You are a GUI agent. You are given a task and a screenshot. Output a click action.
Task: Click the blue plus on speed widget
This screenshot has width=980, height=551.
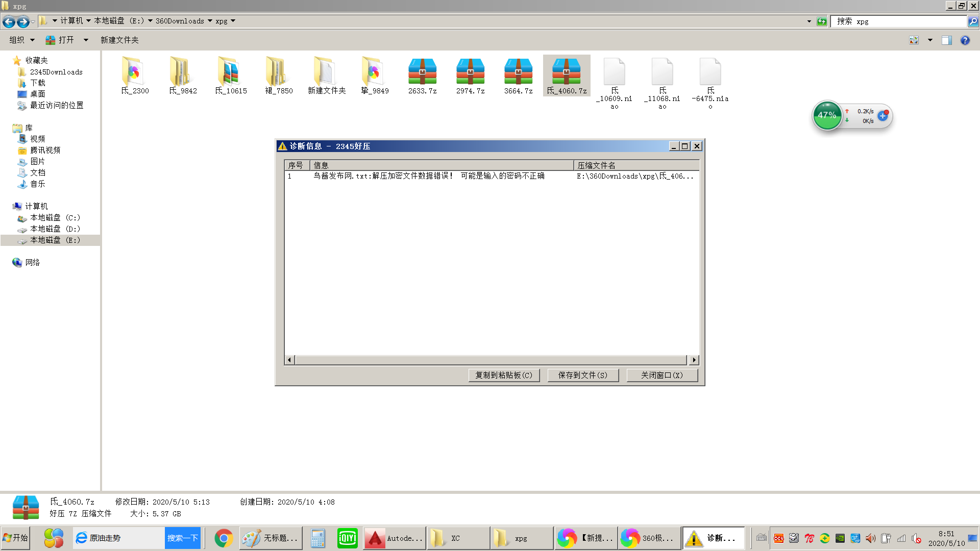coord(883,116)
